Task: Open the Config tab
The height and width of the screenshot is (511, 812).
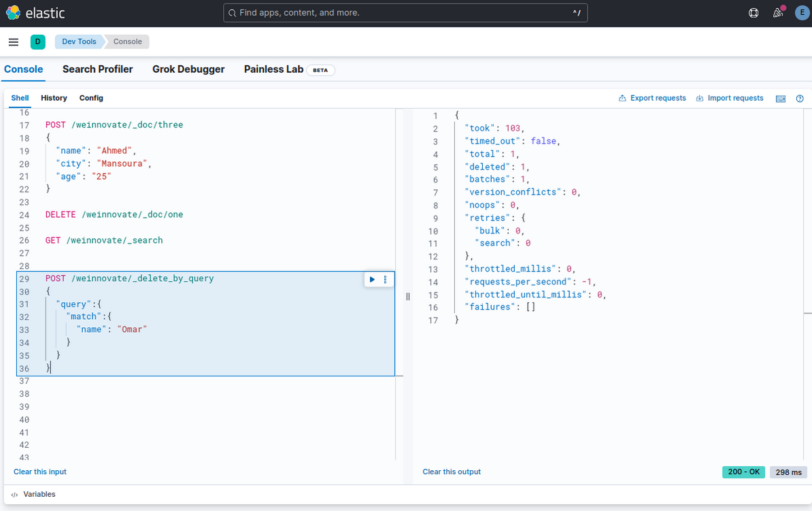Action: pos(91,98)
